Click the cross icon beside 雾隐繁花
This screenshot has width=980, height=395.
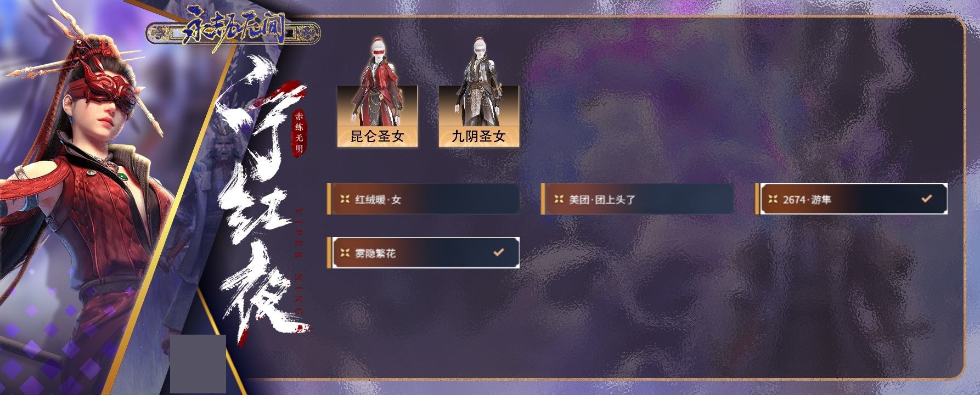[x=345, y=253]
